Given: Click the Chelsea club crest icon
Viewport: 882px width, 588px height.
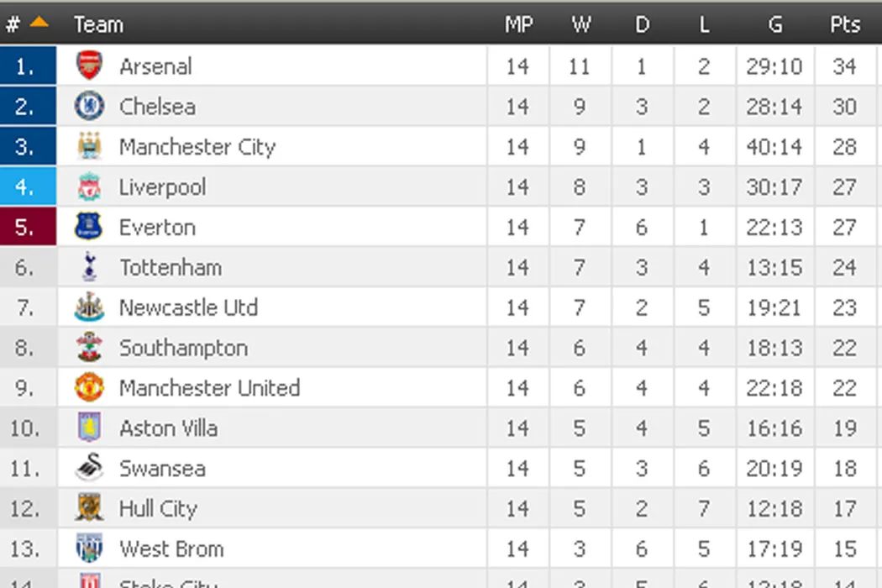Looking at the screenshot, I should 89,106.
